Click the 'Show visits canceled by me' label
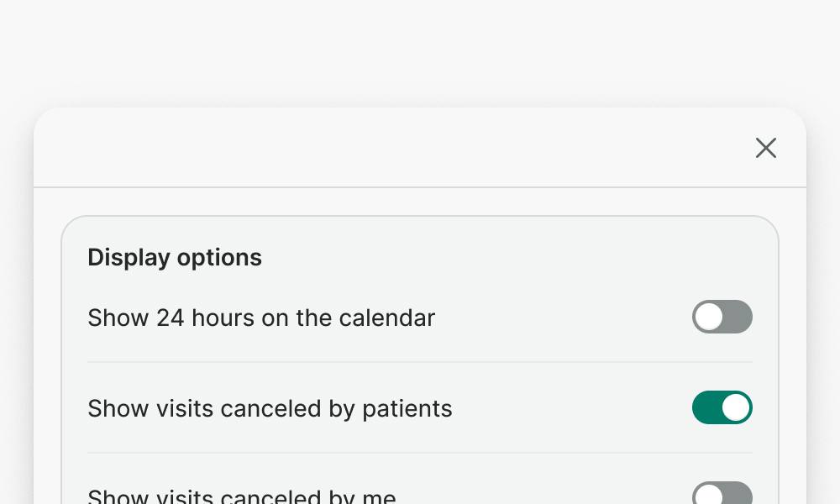Screen dimensions: 840x504 (241, 496)
